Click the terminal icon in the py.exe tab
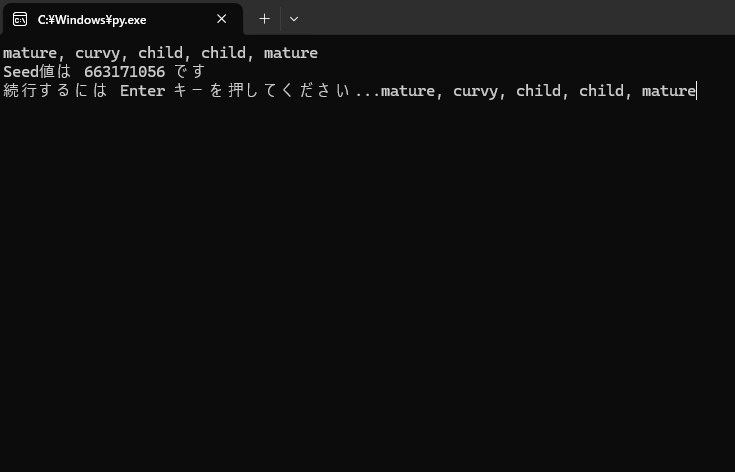 click(x=19, y=19)
